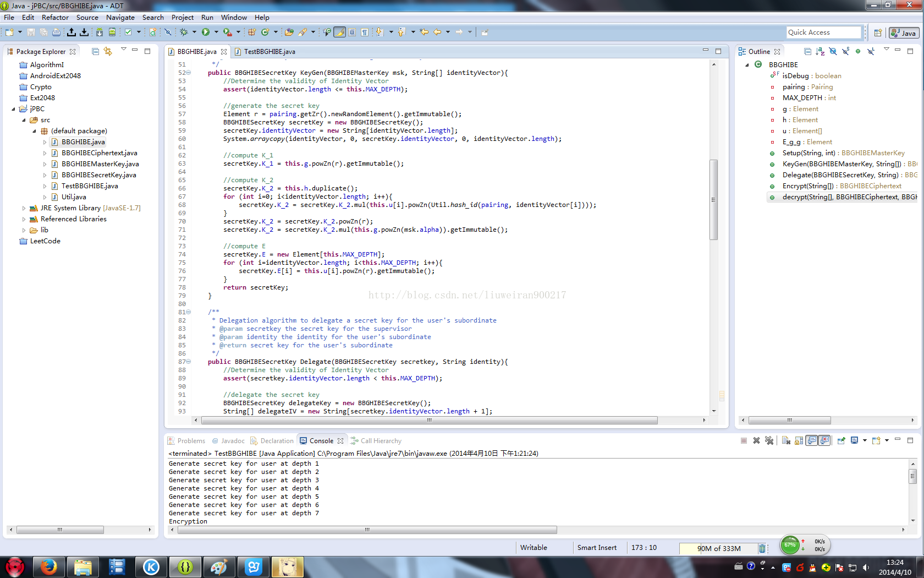Image resolution: width=924 pixels, height=578 pixels.
Task: Run the program with green Run button
Action: click(x=206, y=32)
